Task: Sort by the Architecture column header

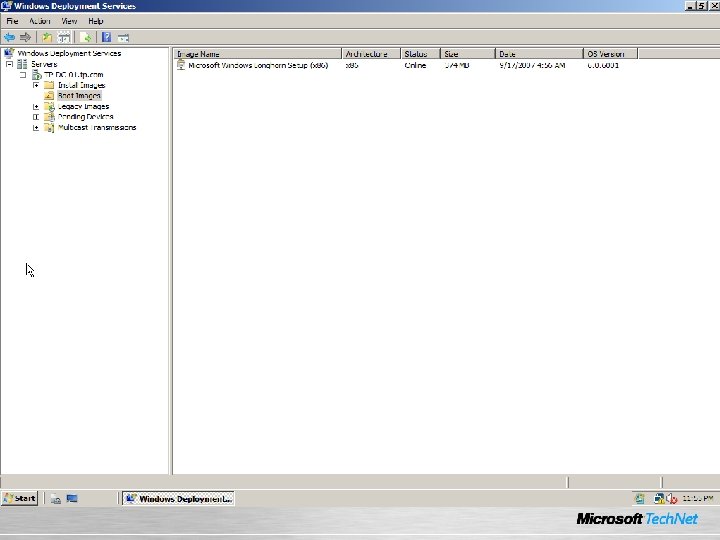Action: point(371,54)
